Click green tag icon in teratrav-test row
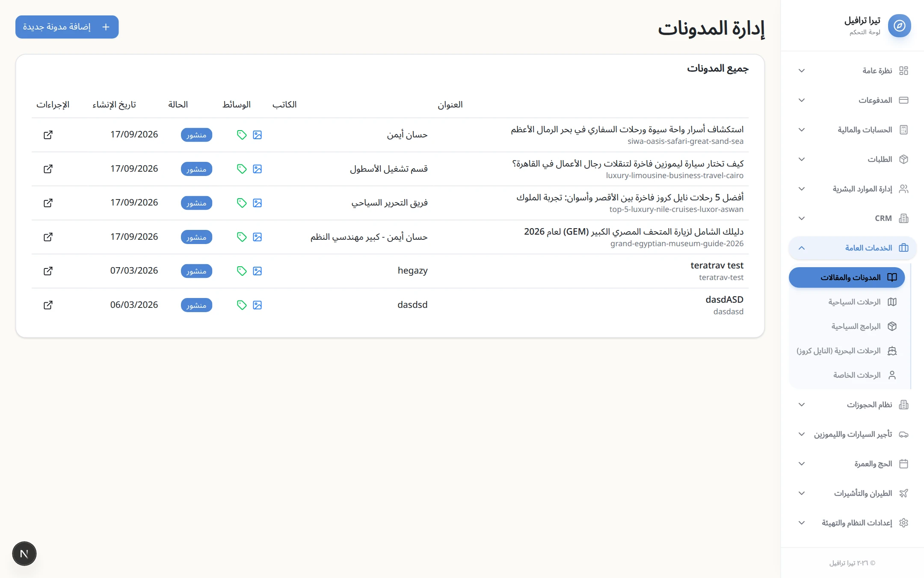 point(242,271)
